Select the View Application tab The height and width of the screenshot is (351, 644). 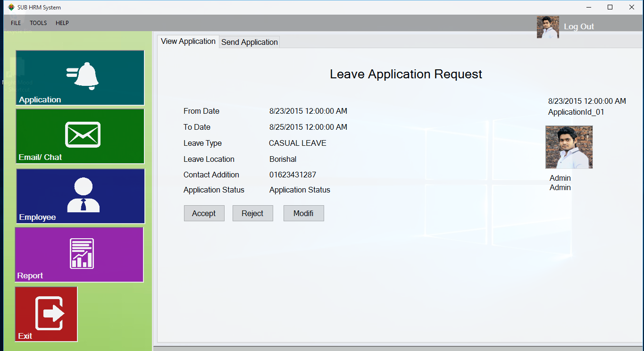(x=188, y=42)
